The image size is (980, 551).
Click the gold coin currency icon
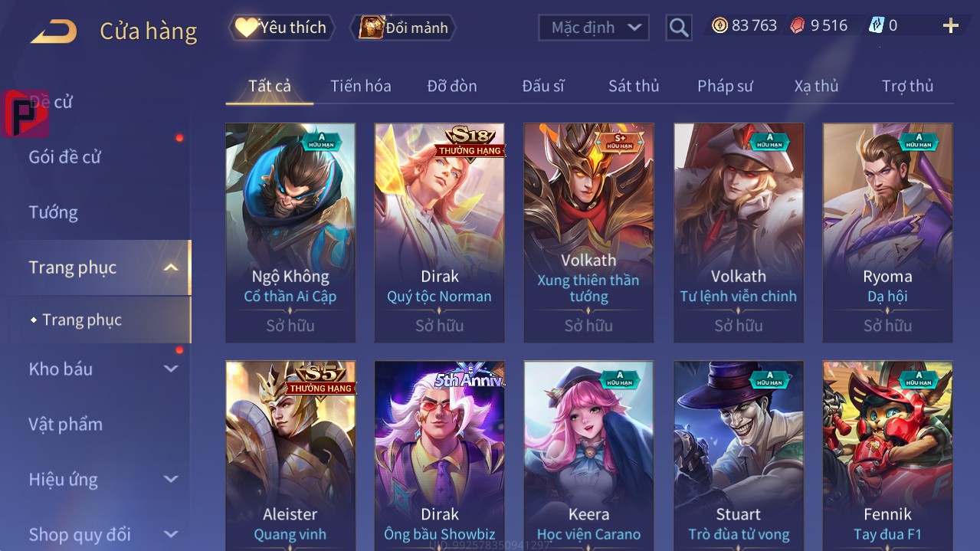pyautogui.click(x=719, y=25)
